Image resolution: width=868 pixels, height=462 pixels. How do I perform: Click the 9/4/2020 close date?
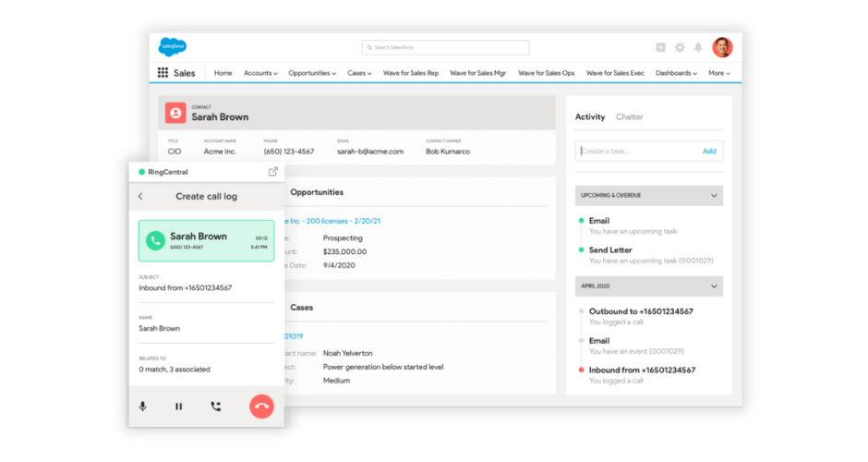click(339, 265)
